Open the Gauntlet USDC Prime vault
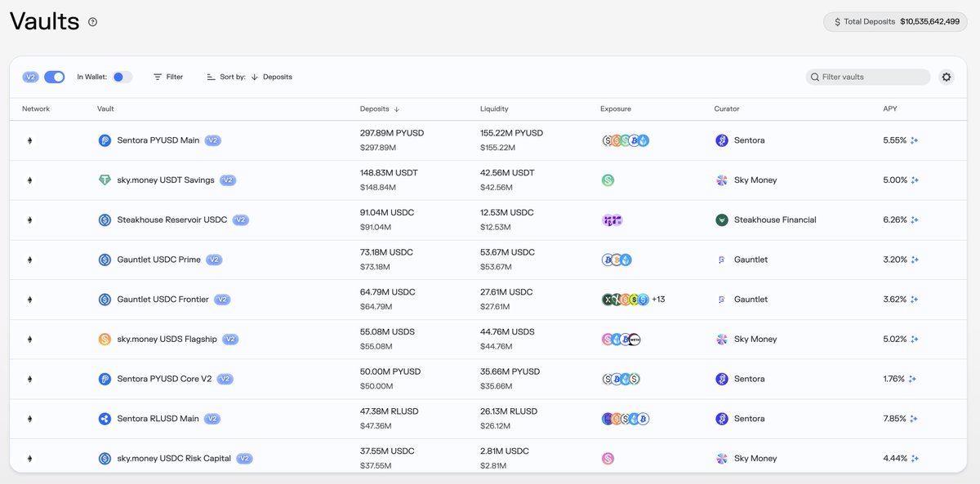Screen dimensions: 980x484 [158, 260]
